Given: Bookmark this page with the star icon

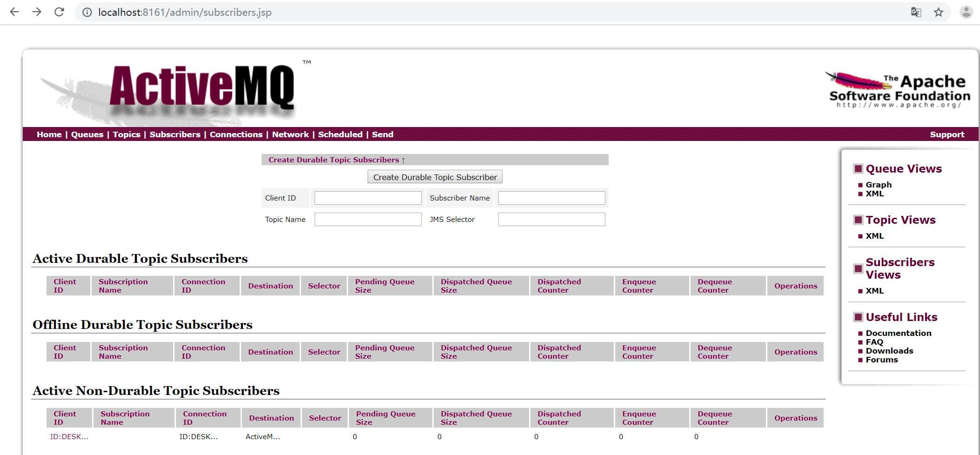Looking at the screenshot, I should coord(939,12).
